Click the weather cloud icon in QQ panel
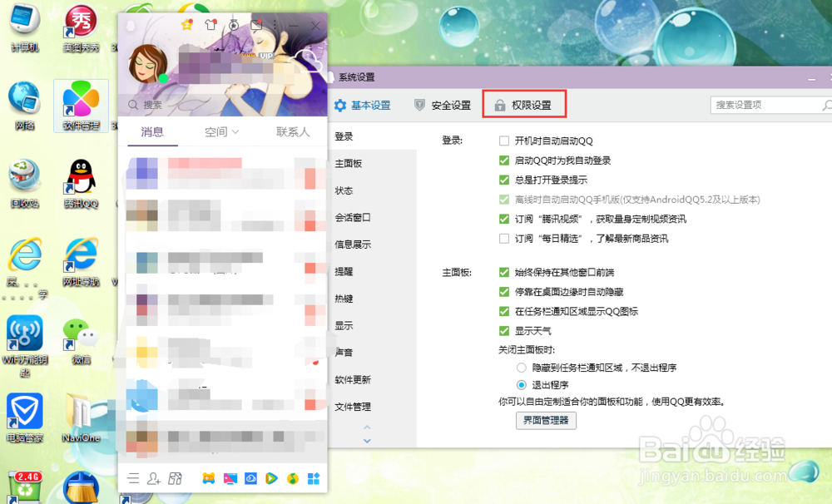Viewport: 832px width, 504px height. point(309,60)
